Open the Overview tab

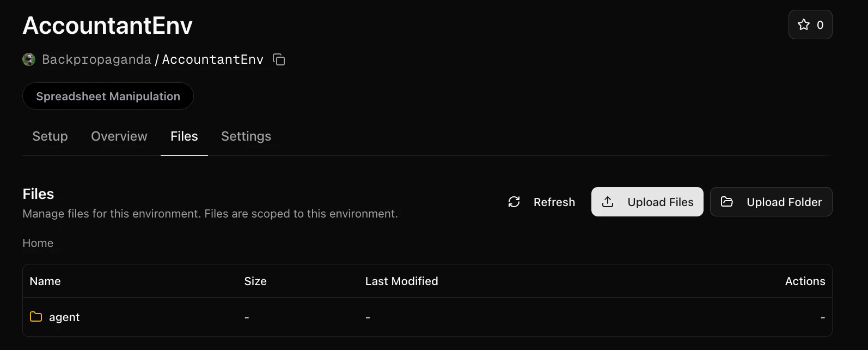pyautogui.click(x=119, y=136)
